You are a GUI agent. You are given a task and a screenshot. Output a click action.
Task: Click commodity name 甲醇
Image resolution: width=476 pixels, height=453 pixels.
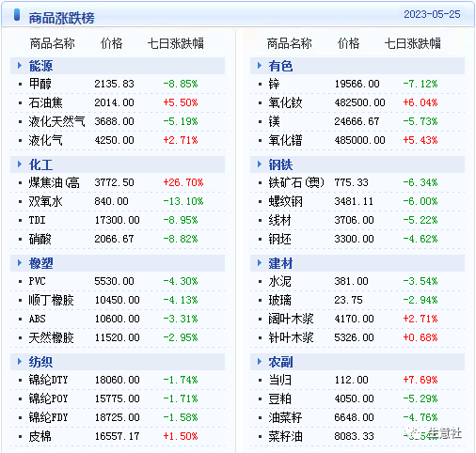[x=40, y=84]
